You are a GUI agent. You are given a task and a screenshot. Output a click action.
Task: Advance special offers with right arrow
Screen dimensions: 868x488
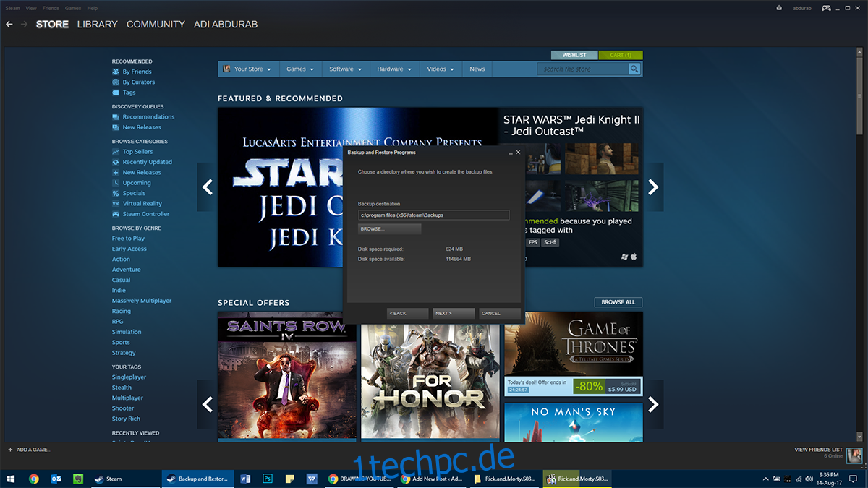(654, 404)
